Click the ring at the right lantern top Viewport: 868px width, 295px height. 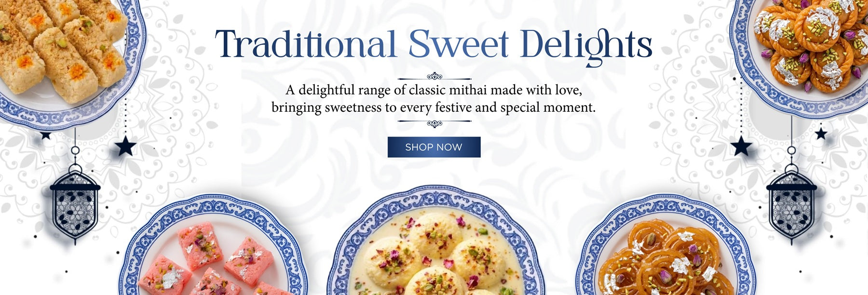(791, 150)
